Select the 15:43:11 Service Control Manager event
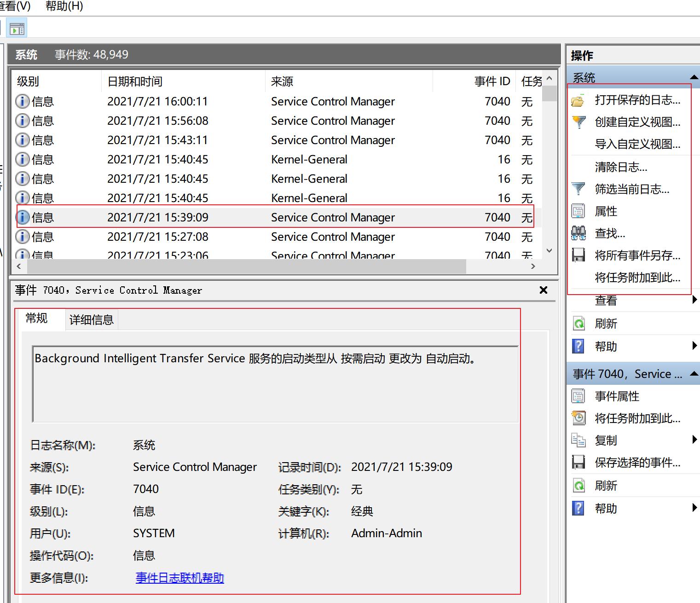 [278, 140]
